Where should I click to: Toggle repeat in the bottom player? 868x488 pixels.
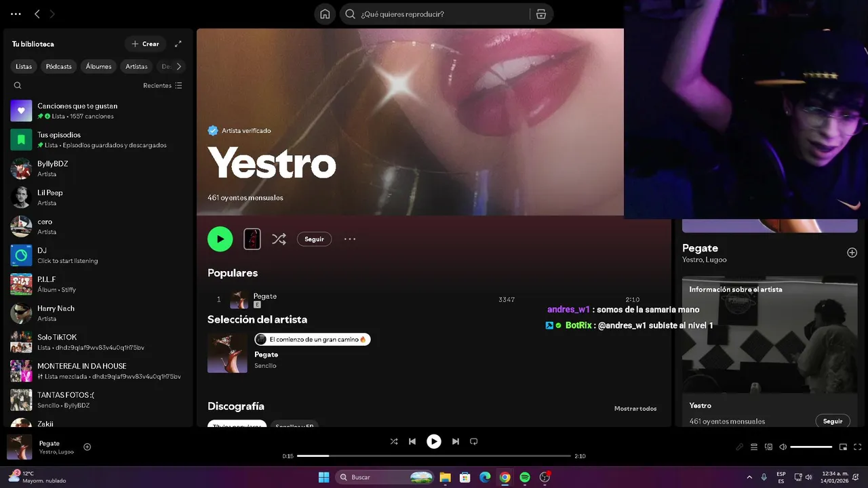point(474,441)
